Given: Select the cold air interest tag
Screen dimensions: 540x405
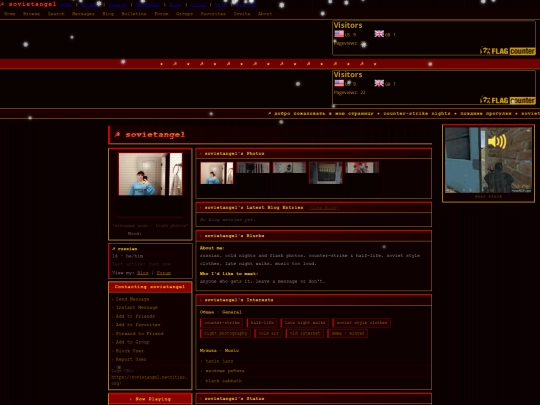Looking at the screenshot, I should click(x=268, y=333).
